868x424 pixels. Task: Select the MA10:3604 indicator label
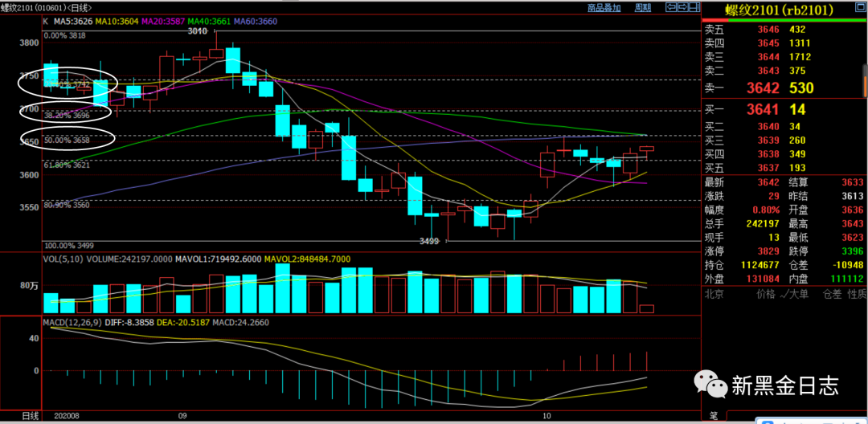pyautogui.click(x=117, y=22)
